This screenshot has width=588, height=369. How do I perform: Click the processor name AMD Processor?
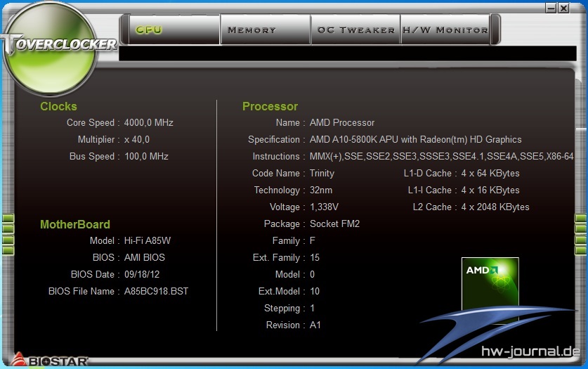click(x=342, y=122)
